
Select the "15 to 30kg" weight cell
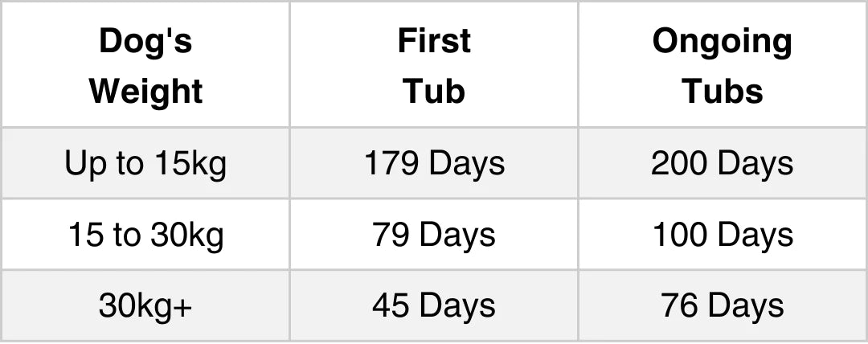coord(145,235)
